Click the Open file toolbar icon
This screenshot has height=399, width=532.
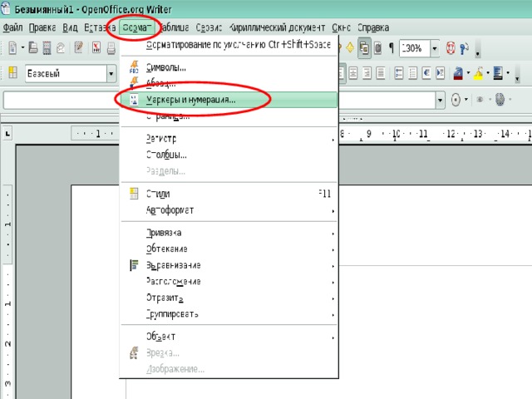pos(33,48)
